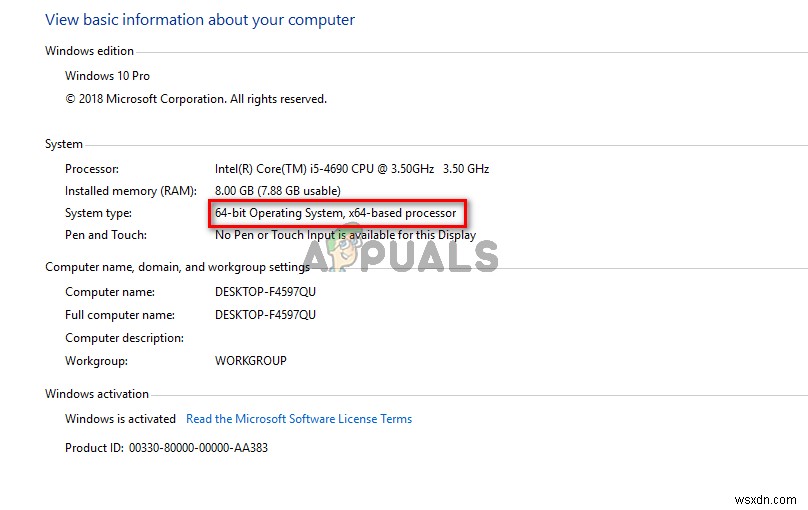Image resolution: width=808 pixels, height=510 pixels.
Task: Click the Installed memory (RAM) label
Action: (131, 191)
